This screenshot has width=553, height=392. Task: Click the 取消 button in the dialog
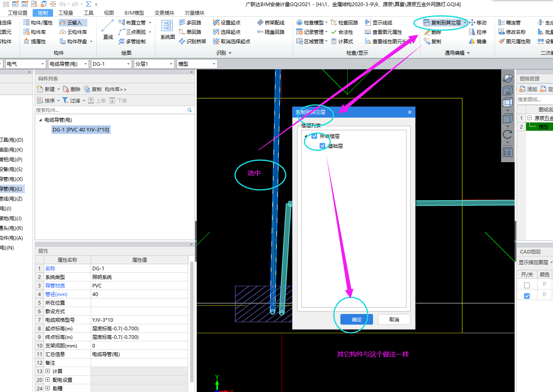click(394, 319)
